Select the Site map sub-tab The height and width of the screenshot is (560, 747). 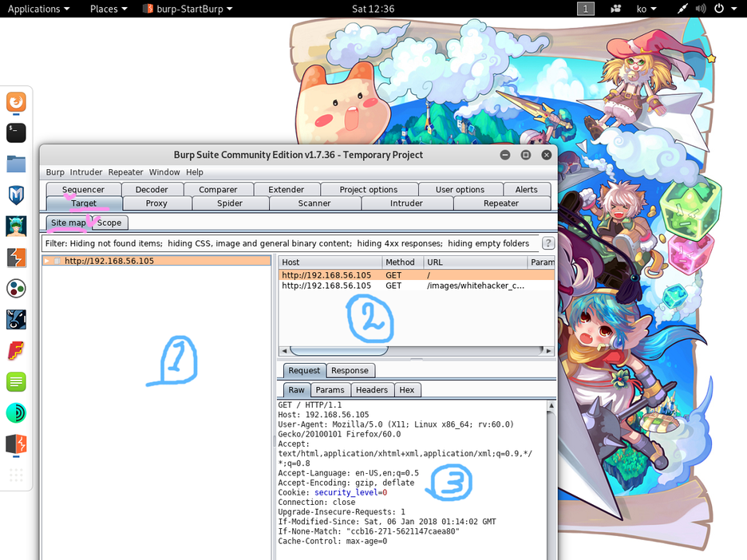click(x=68, y=223)
